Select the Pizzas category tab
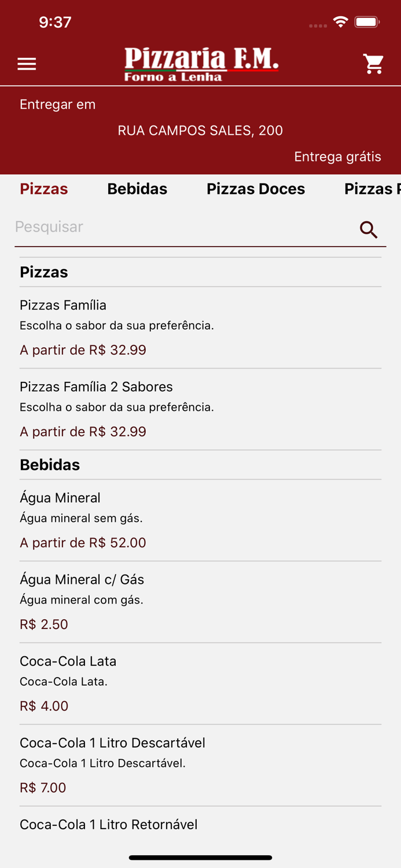Viewport: 401px width, 868px height. pyautogui.click(x=43, y=189)
